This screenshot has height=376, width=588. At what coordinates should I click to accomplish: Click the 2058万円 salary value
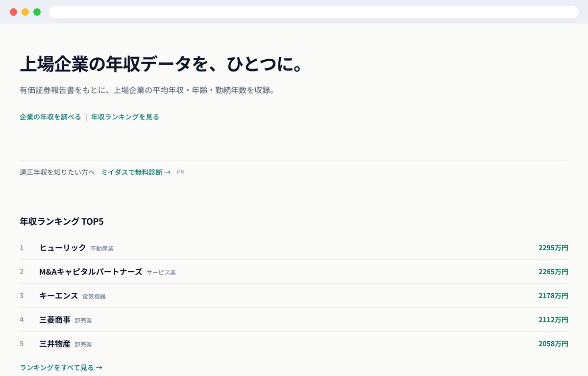tap(553, 344)
